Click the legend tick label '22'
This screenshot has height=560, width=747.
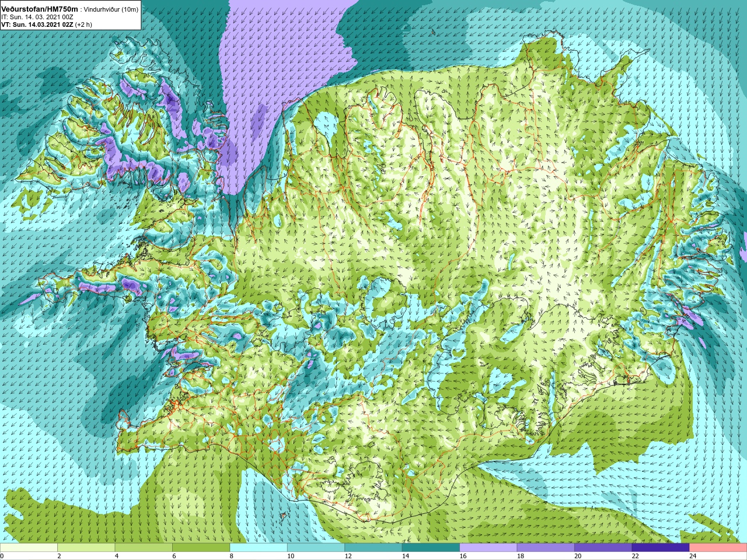tap(635, 556)
